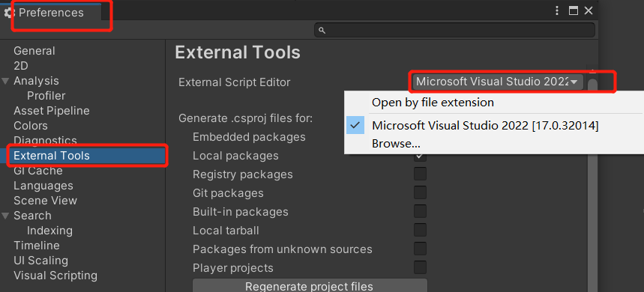Image resolution: width=644 pixels, height=292 pixels.
Task: Enable the Local tarball checkbox
Action: pos(420,230)
